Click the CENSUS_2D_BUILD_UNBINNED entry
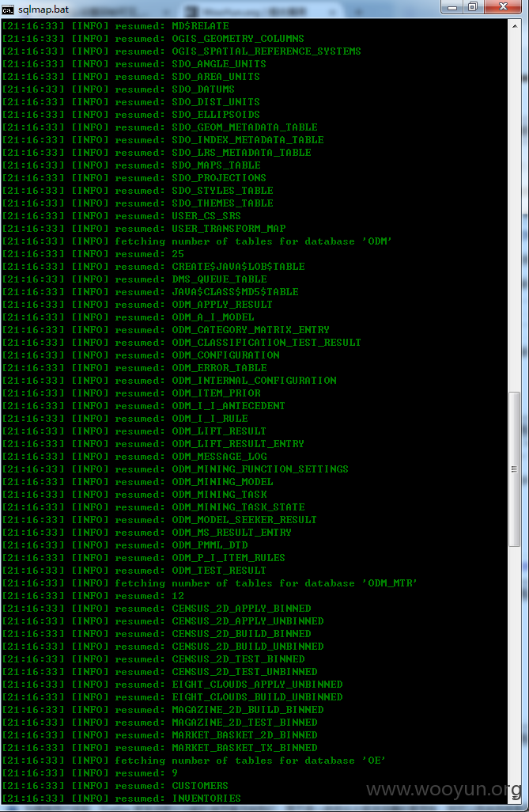529x812 pixels. (247, 647)
